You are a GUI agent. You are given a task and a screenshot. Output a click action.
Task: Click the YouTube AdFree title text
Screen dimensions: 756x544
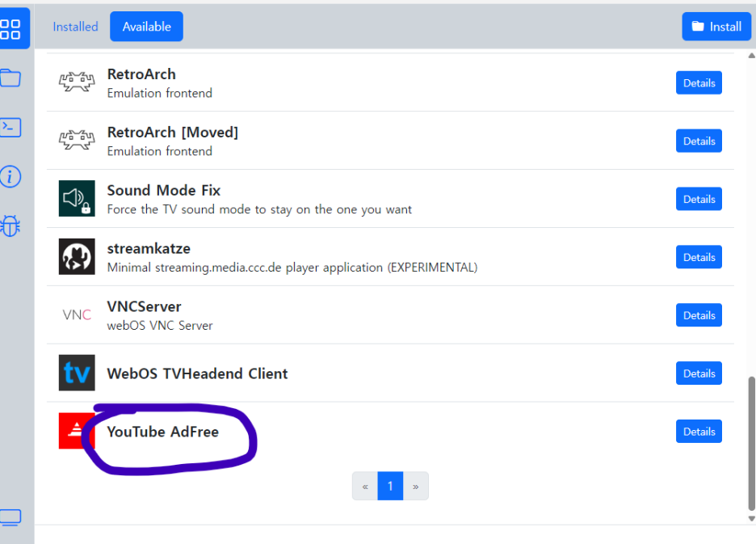[163, 432]
